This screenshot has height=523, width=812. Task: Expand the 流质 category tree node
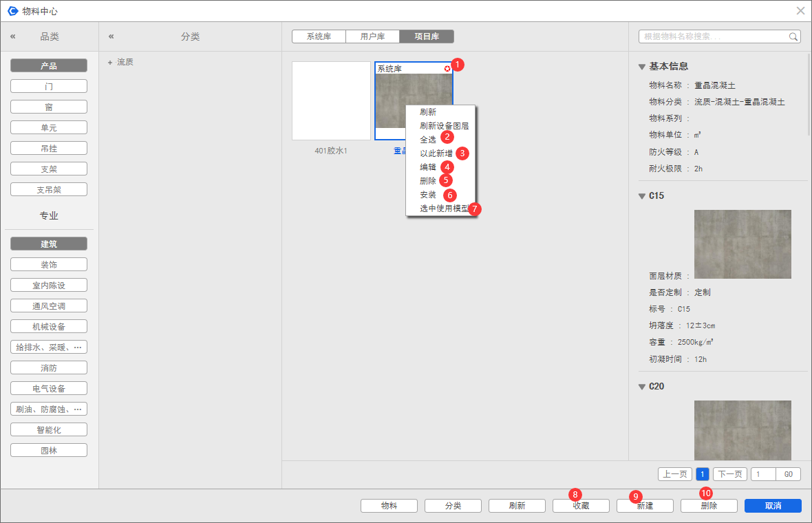pos(109,63)
